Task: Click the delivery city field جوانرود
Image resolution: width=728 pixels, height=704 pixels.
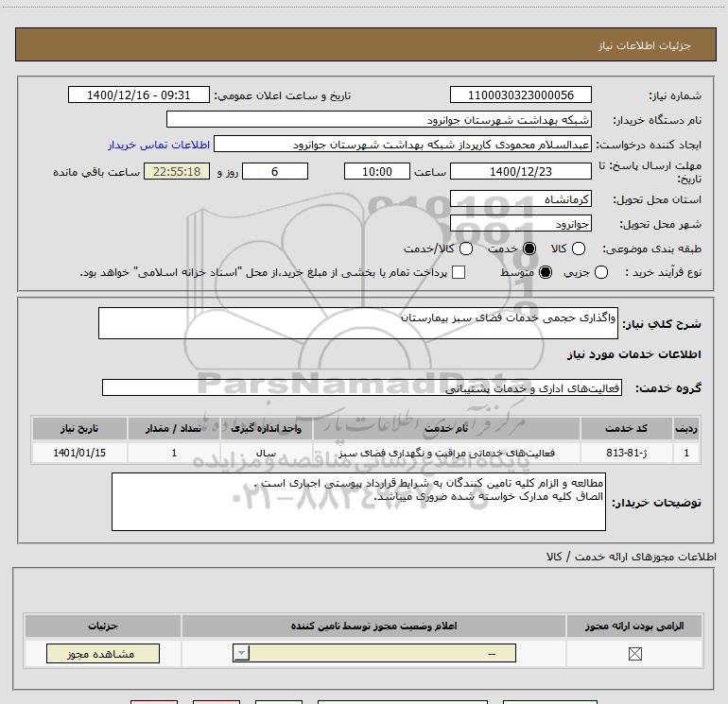Action: 520,224
